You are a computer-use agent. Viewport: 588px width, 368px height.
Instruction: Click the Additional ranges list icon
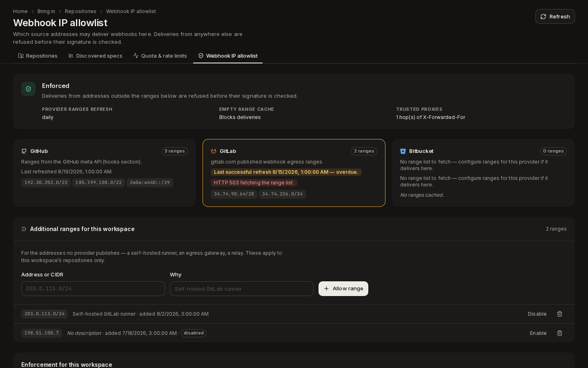pyautogui.click(x=24, y=229)
